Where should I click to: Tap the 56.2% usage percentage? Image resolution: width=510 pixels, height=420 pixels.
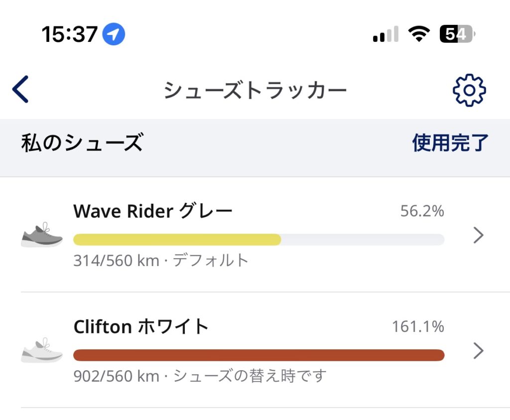tap(422, 211)
